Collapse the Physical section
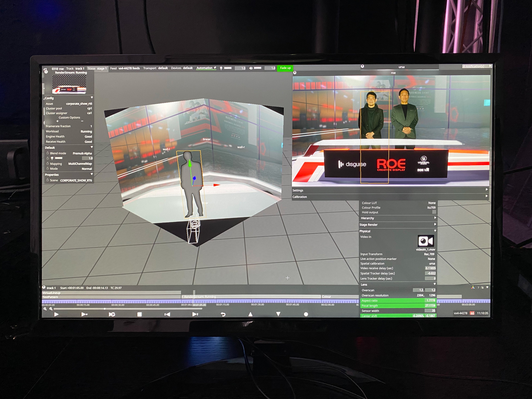Viewport: 532px width, 399px height. point(435,231)
